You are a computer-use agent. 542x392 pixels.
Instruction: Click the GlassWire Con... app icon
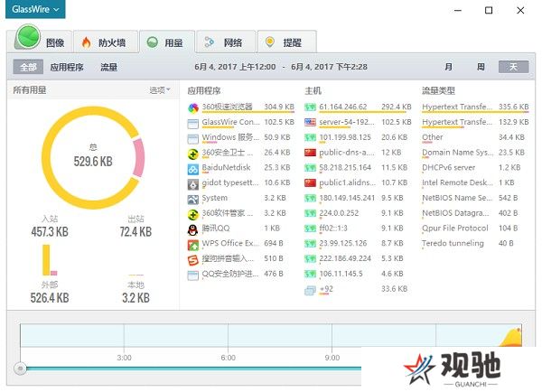(x=193, y=123)
